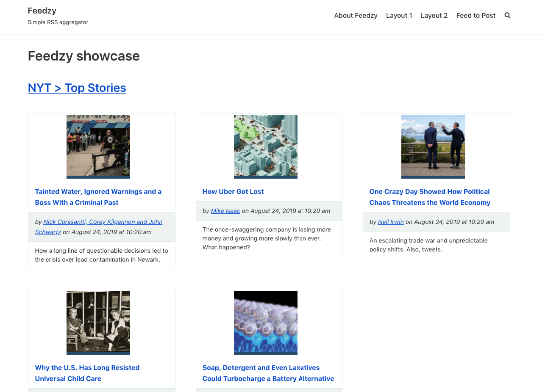
Task: Open the 'How Uber Got Lost' article
Action: point(233,191)
